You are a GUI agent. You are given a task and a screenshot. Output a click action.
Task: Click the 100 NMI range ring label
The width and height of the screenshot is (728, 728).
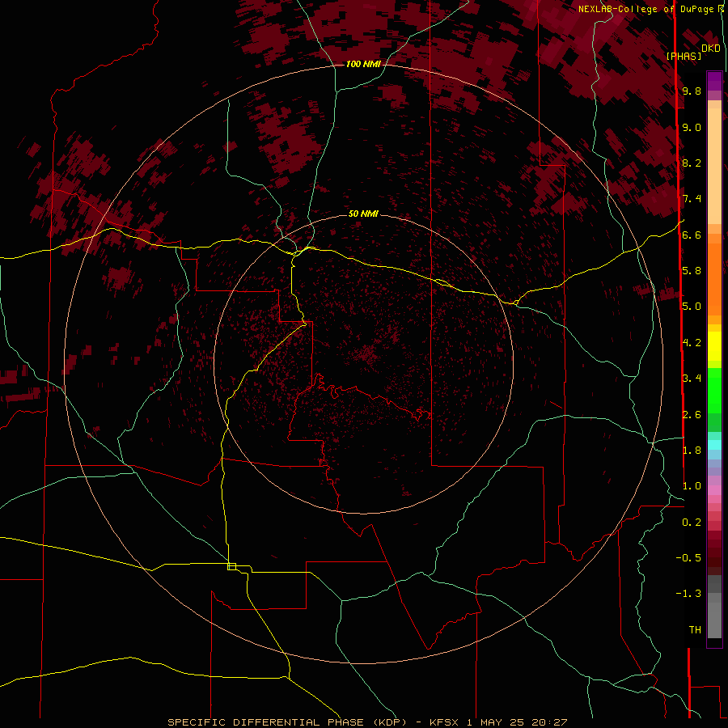[363, 64]
